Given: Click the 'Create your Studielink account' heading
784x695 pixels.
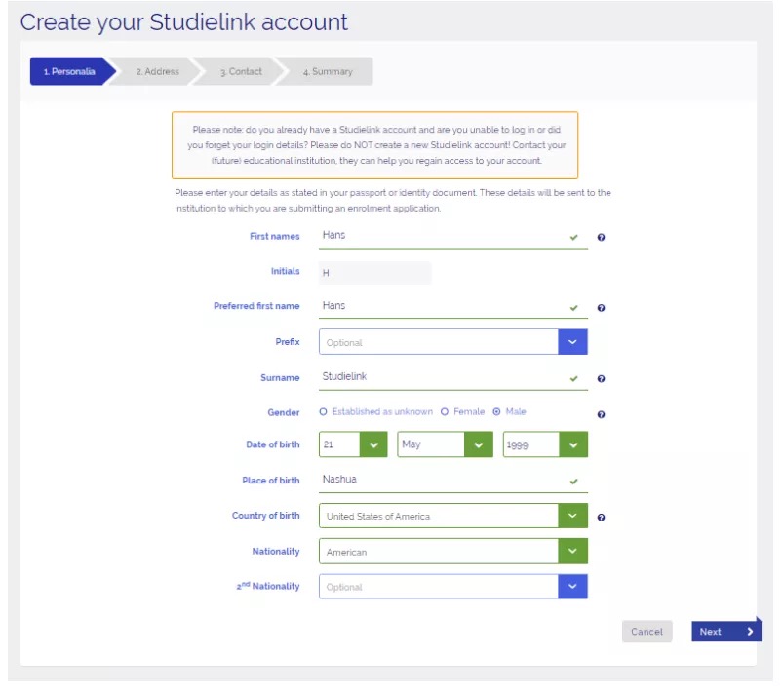Looking at the screenshot, I should [183, 22].
